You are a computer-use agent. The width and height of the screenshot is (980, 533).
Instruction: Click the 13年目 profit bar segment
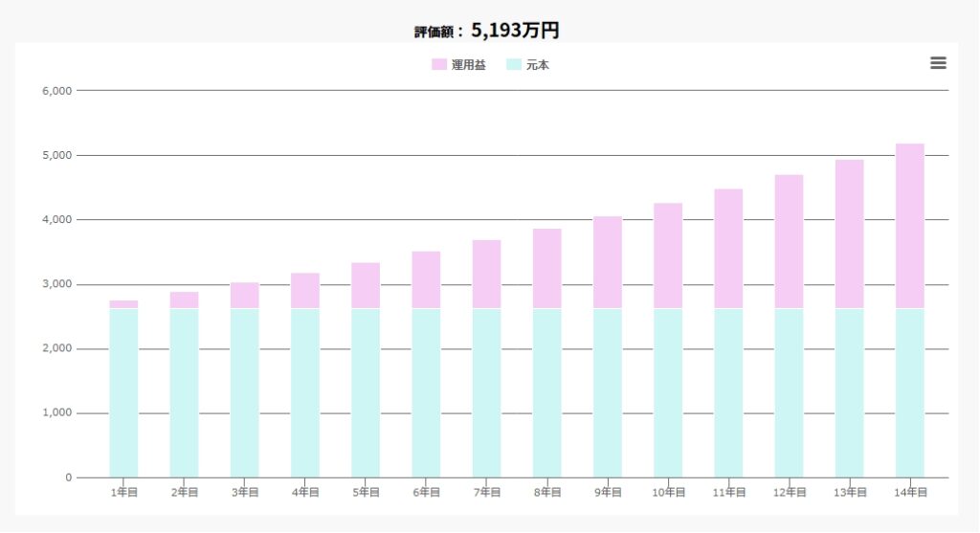pos(850,233)
